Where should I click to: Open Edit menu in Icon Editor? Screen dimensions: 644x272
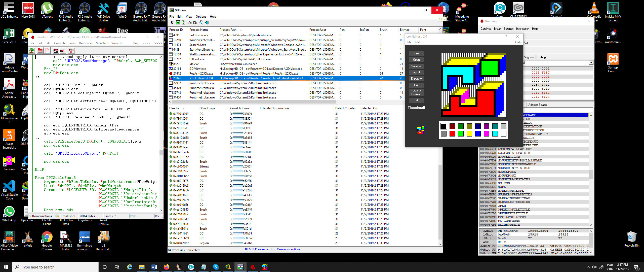(417, 42)
